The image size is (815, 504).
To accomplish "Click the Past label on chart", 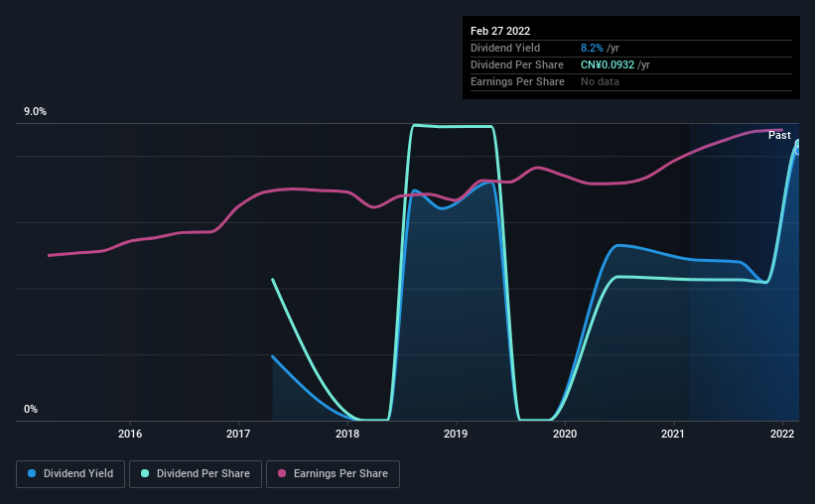I will point(779,135).
